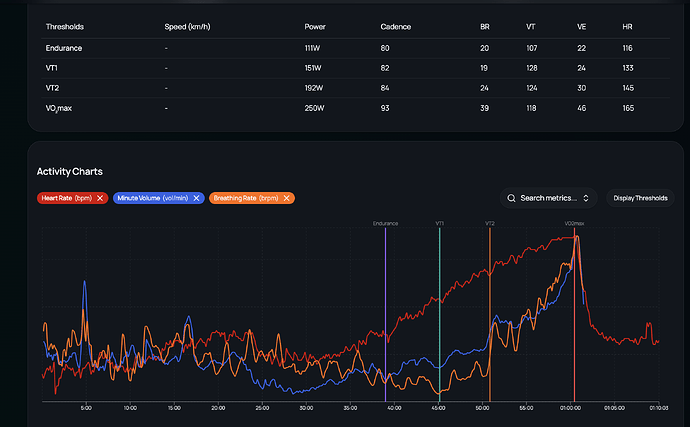Click HR value 116 in Endurance row
690x427 pixels.
point(627,48)
